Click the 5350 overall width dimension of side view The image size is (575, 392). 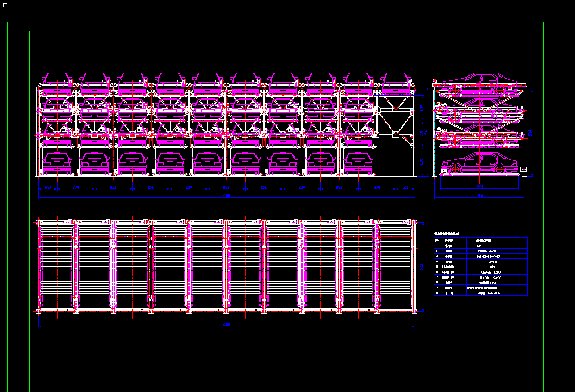(x=480, y=196)
